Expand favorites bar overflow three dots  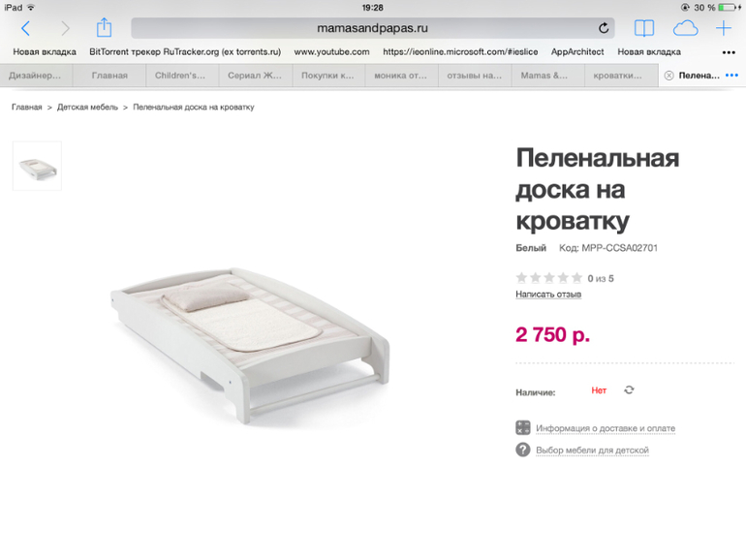coord(729,52)
